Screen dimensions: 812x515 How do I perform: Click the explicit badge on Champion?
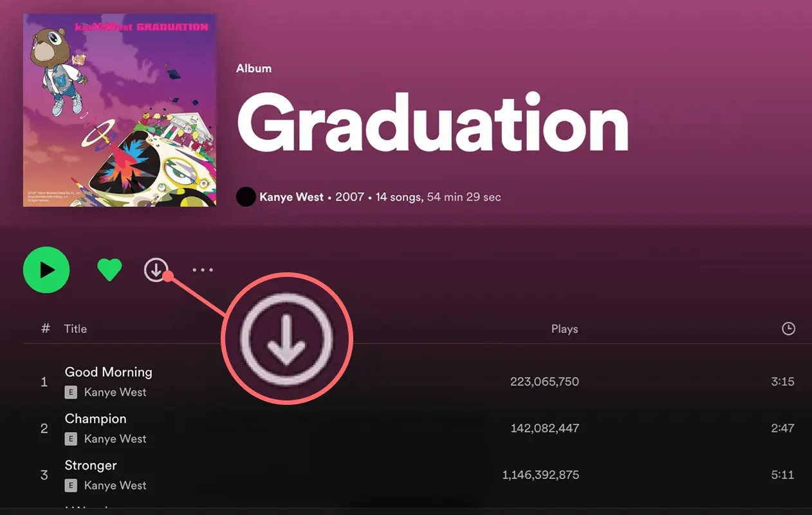(69, 439)
